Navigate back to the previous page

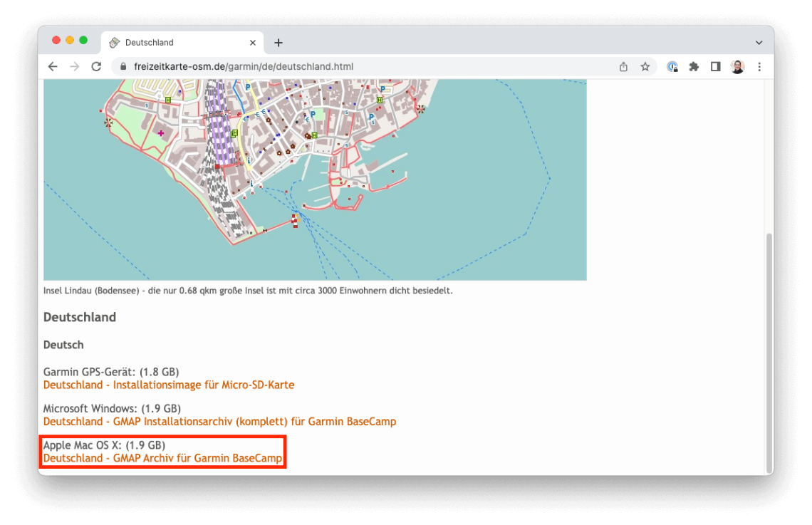click(53, 66)
